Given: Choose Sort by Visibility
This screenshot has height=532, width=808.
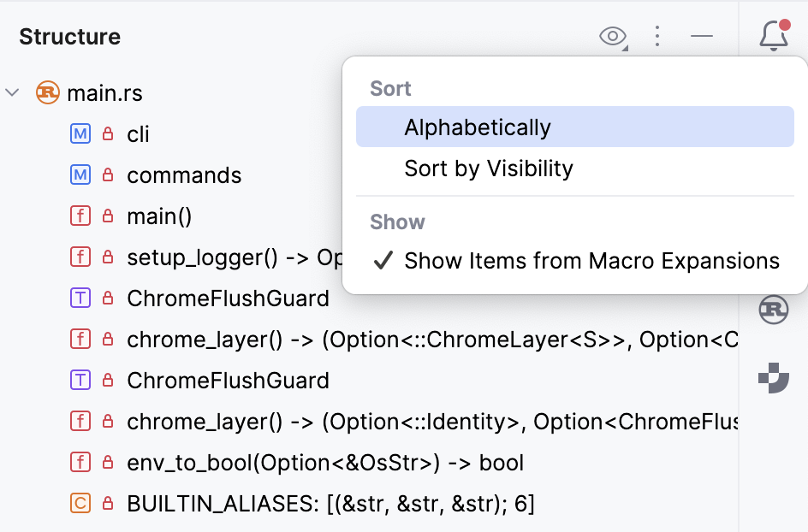Looking at the screenshot, I should (x=487, y=168).
